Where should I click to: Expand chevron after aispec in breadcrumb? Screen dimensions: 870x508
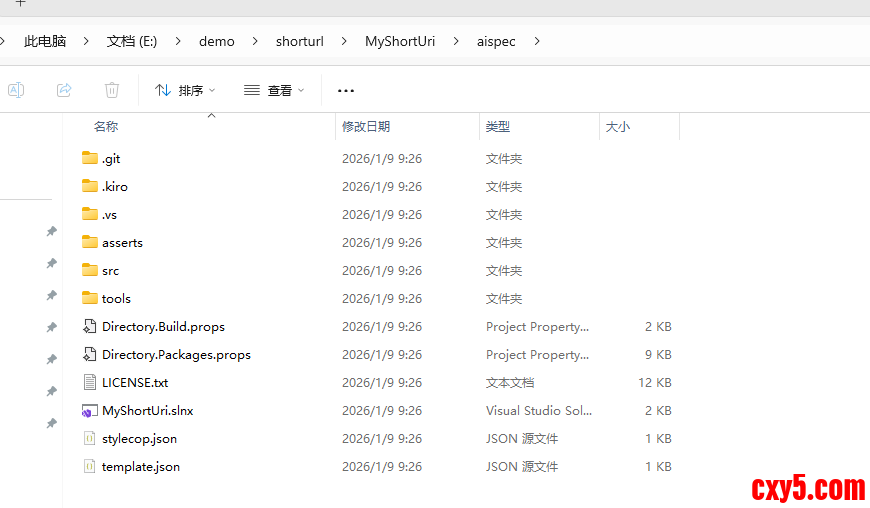click(x=537, y=41)
